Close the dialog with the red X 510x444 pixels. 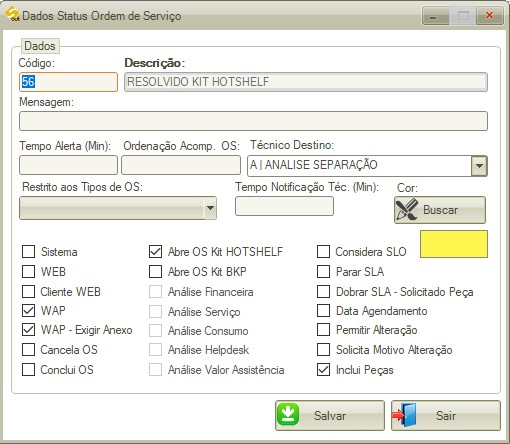coord(489,16)
